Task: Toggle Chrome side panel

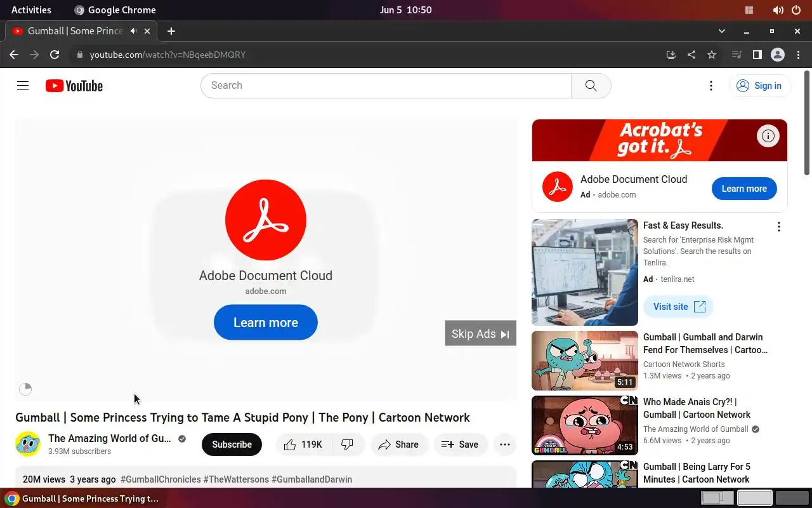Action: pyautogui.click(x=757, y=55)
